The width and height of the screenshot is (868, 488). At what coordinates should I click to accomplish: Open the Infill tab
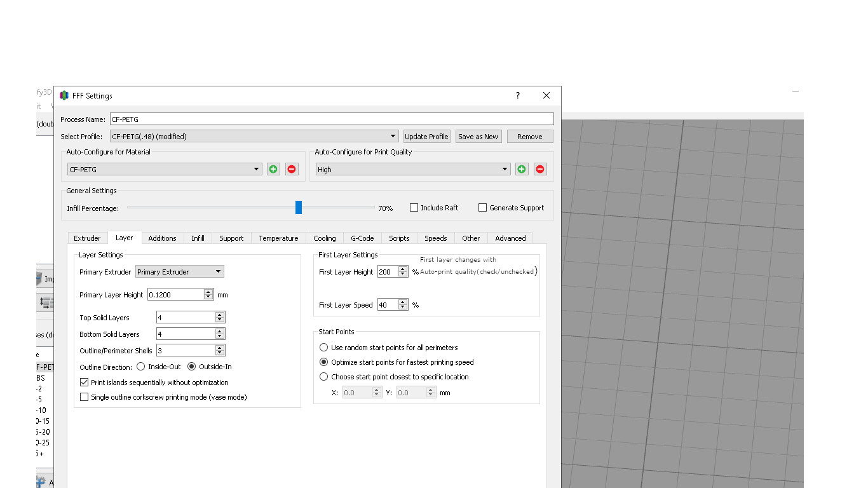click(x=198, y=238)
